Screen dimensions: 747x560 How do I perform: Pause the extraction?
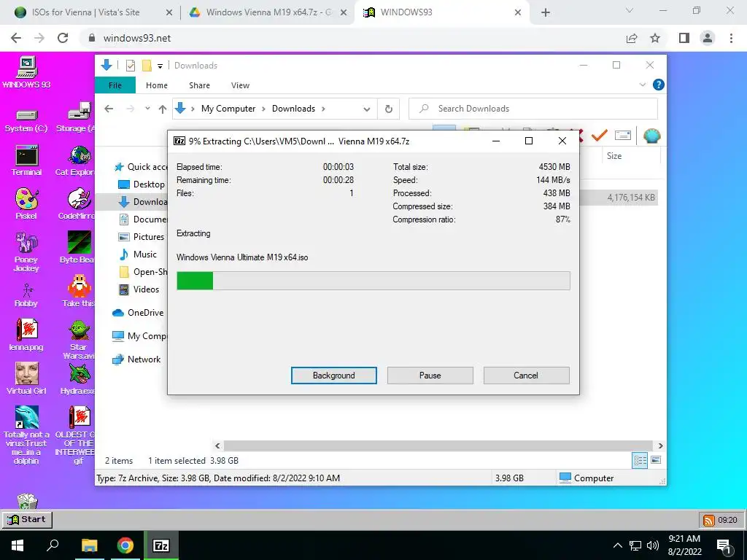click(x=430, y=376)
